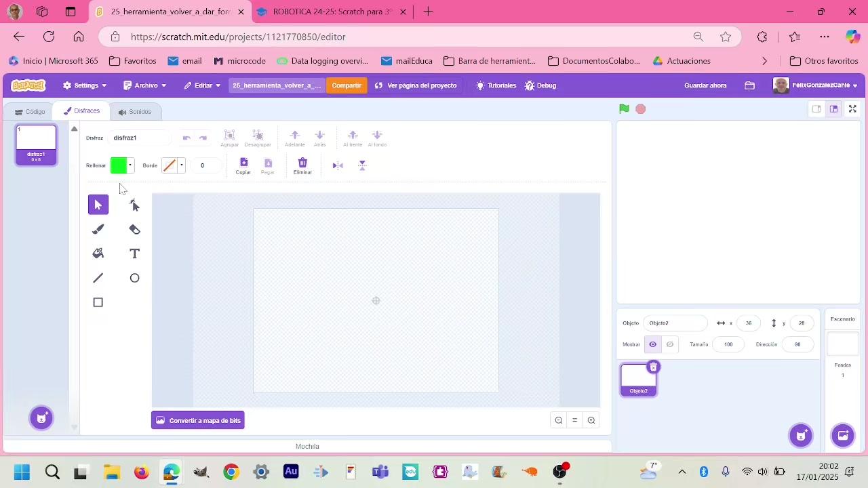This screenshot has width=868, height=488.
Task: Select the Eraser tool
Action: coord(135,229)
